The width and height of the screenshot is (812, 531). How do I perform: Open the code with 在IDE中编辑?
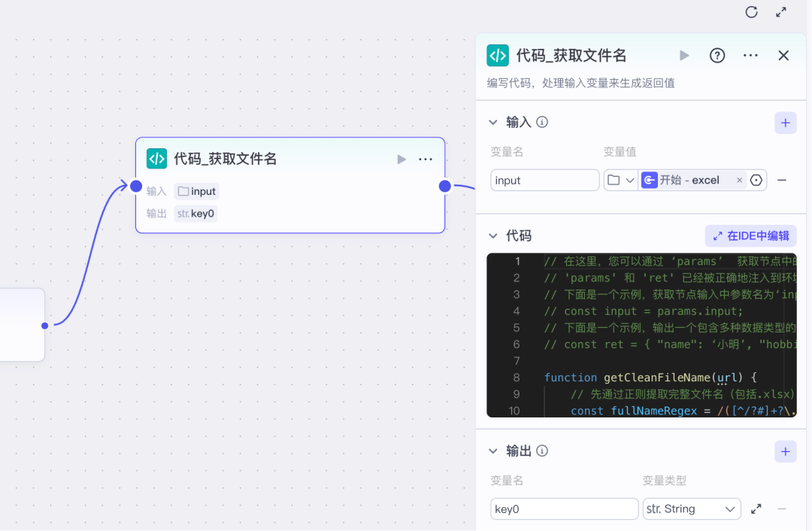(x=751, y=236)
